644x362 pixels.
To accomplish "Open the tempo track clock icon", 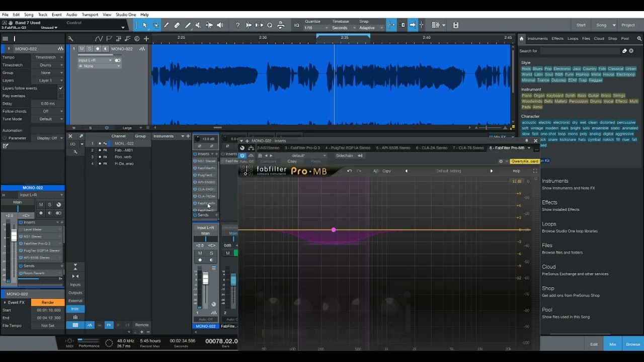I will click(137, 38).
